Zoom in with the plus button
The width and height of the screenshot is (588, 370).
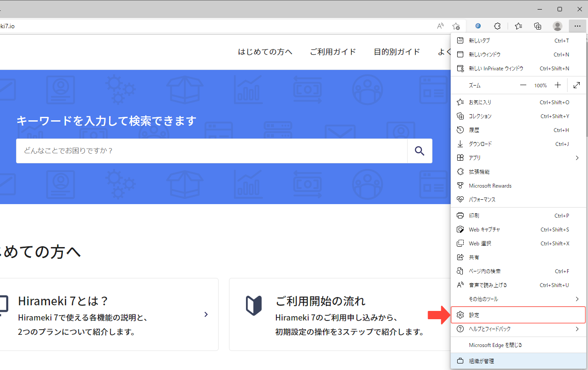click(558, 85)
